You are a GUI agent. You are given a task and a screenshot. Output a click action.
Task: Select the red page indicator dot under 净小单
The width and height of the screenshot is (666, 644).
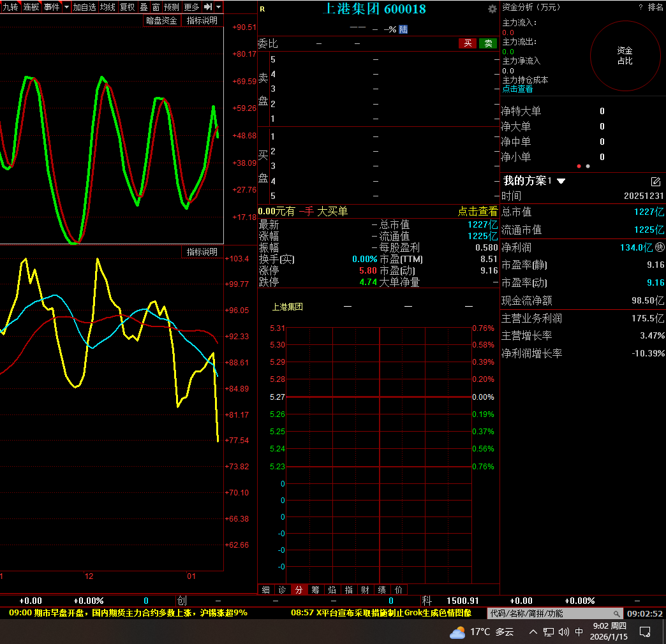point(579,166)
